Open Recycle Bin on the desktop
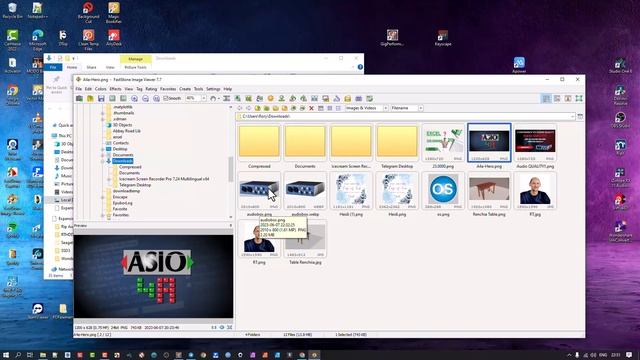Viewport: 640px width, 360px height. 12,11
